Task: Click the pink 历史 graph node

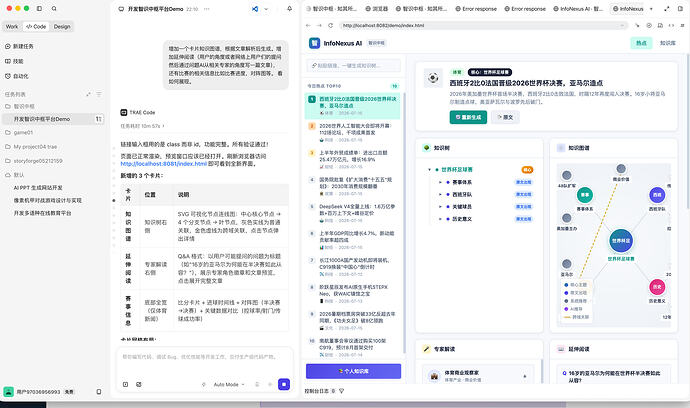Action: [x=657, y=287]
